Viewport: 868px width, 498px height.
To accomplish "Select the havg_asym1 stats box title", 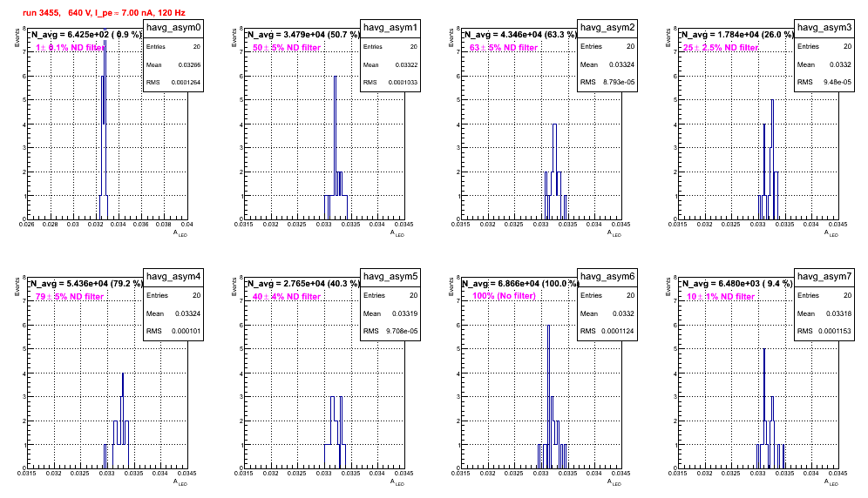I will (390, 27).
